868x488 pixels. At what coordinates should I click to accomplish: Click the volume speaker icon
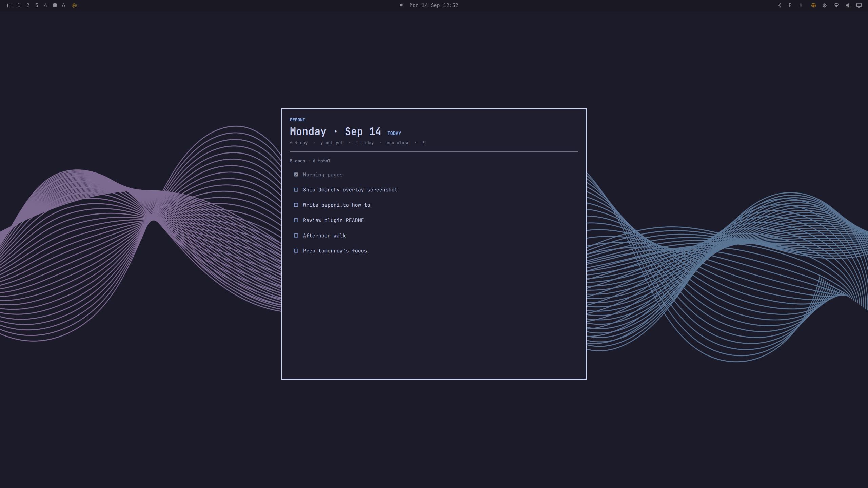[x=848, y=5]
